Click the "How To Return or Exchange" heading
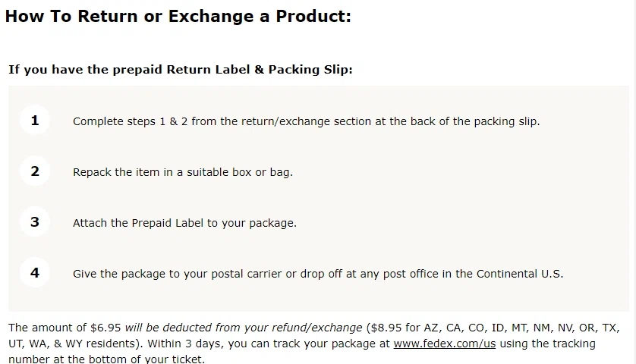 click(x=178, y=17)
